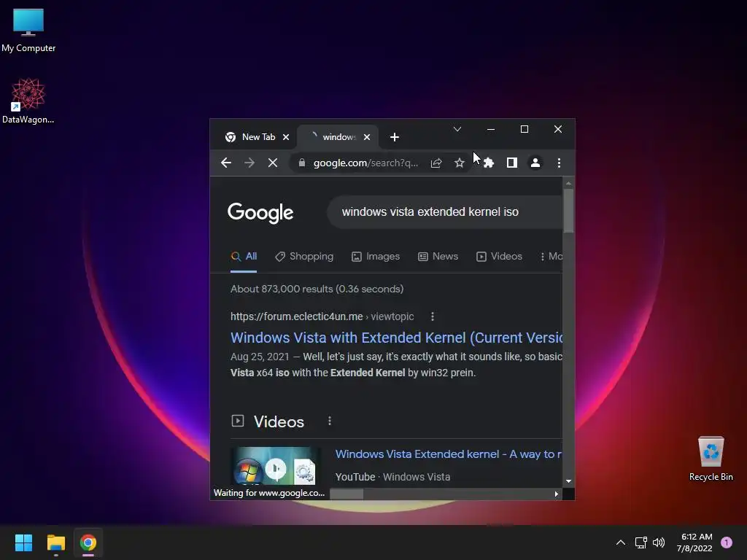The width and height of the screenshot is (747, 560).
Task: Open Windows Vista Extended kernel video link
Action: tap(449, 454)
